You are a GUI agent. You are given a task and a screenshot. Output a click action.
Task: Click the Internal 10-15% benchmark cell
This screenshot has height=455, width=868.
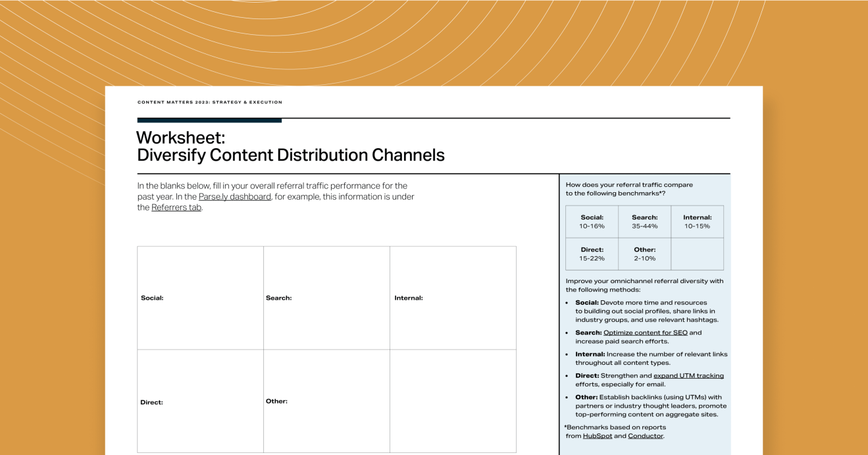click(x=698, y=222)
